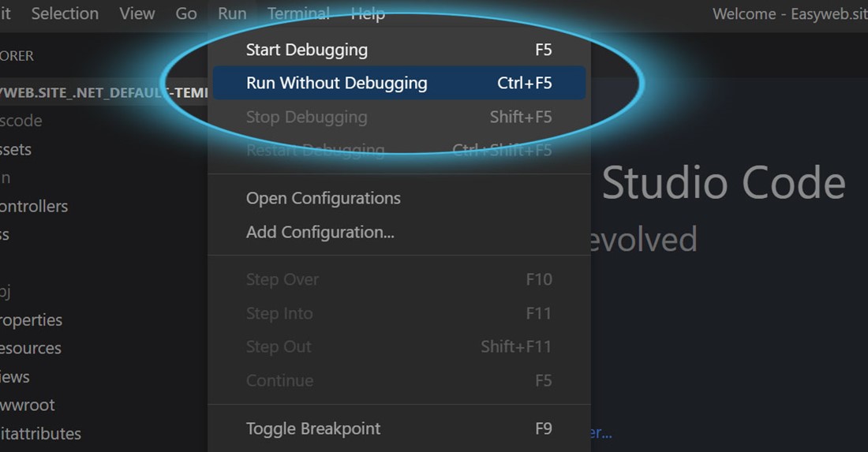Open the Help menu
The image size is (868, 452).
pyautogui.click(x=368, y=14)
